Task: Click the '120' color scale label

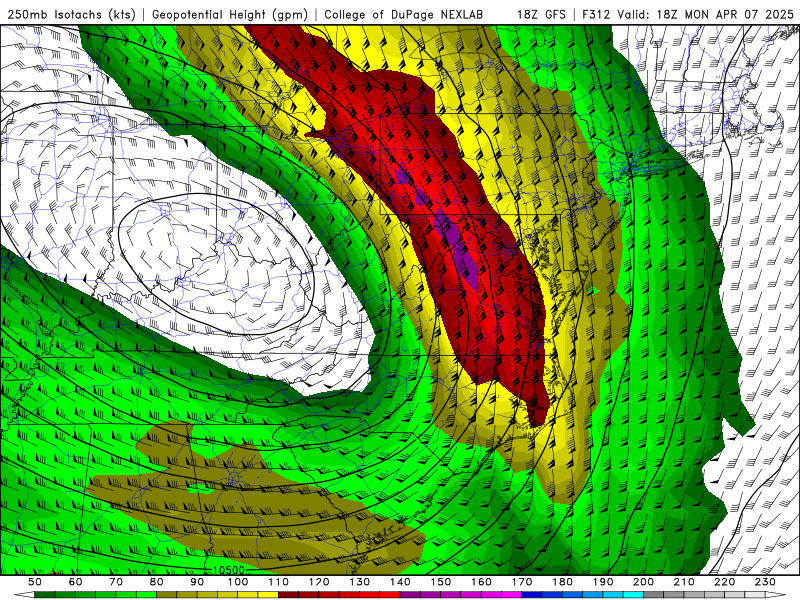Action: click(319, 582)
